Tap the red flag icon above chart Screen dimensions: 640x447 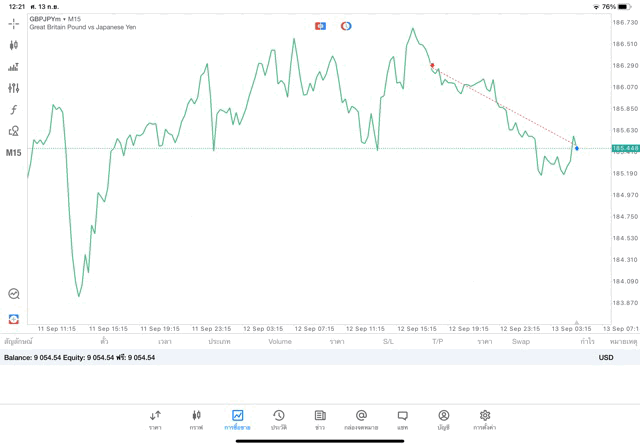320,26
